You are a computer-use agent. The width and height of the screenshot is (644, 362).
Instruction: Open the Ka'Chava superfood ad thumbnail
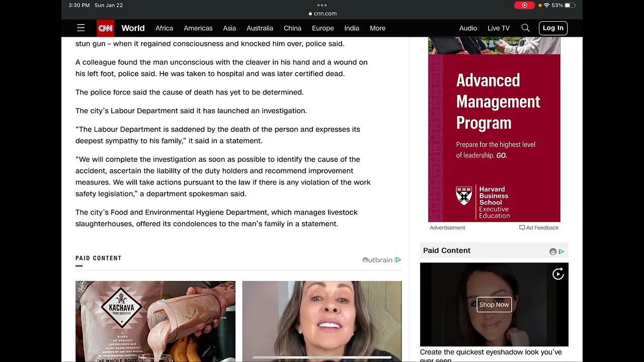155,321
